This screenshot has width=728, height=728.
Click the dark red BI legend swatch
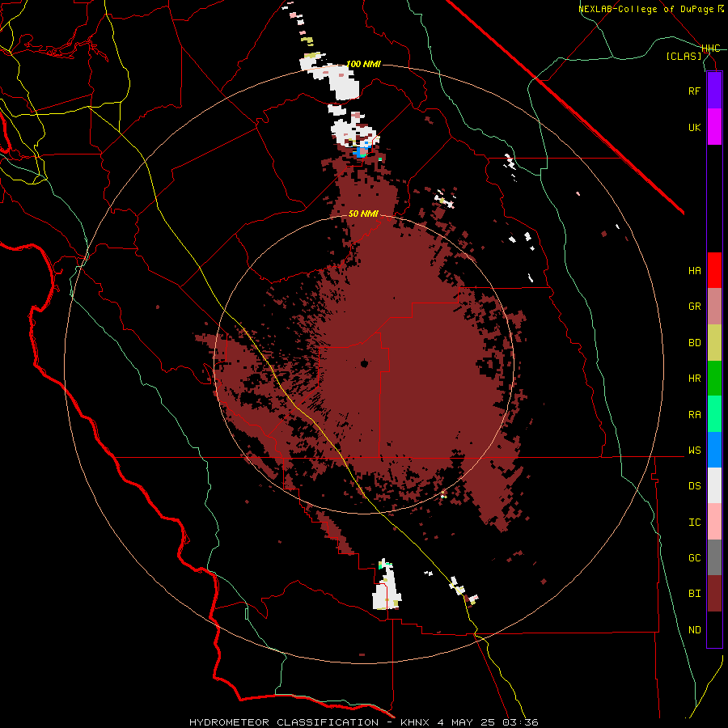714,594
